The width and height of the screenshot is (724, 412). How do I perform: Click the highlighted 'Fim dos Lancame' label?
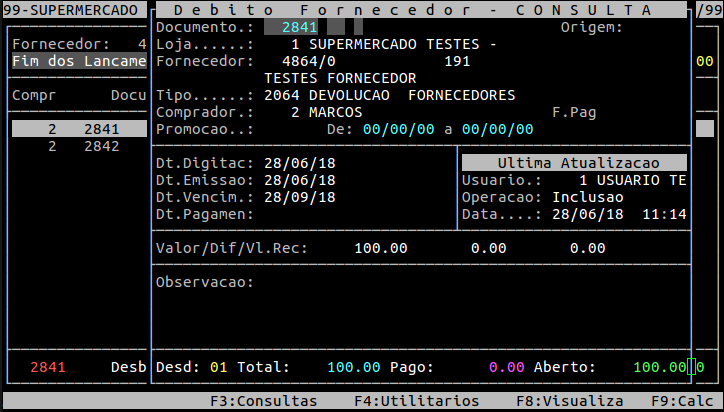[79, 61]
